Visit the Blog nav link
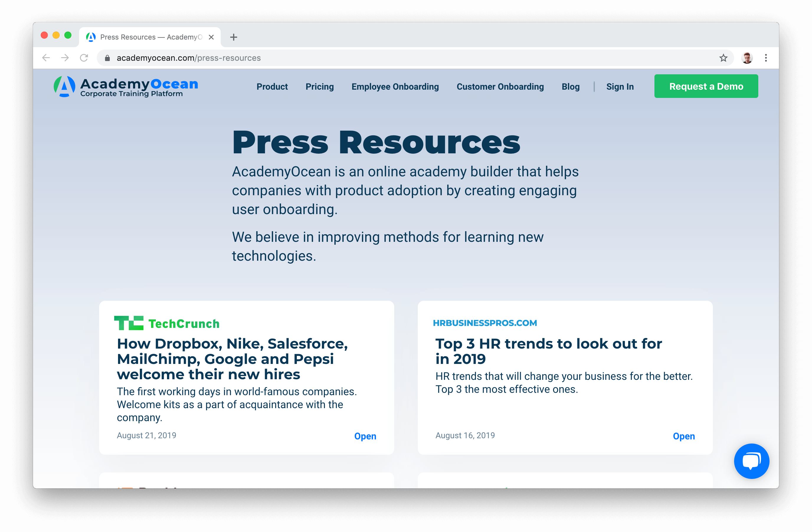 click(x=570, y=87)
